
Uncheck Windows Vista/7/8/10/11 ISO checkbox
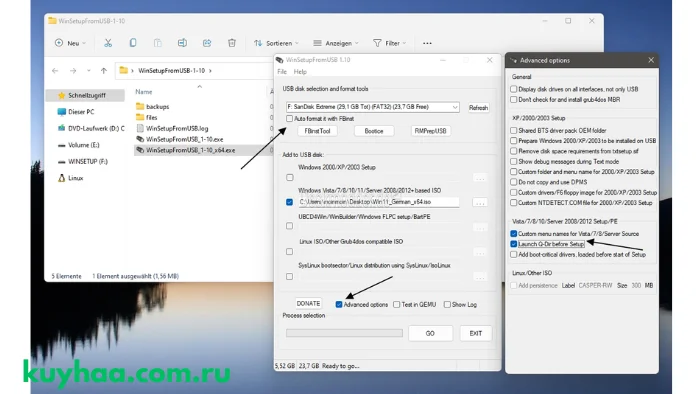[289, 202]
